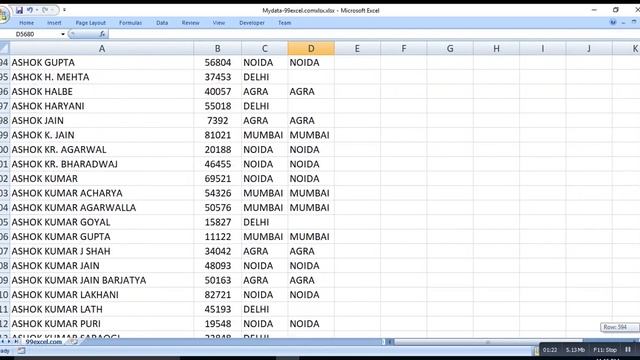Click the cell ASHOK HALBE
The image size is (640, 360).
[x=102, y=91]
